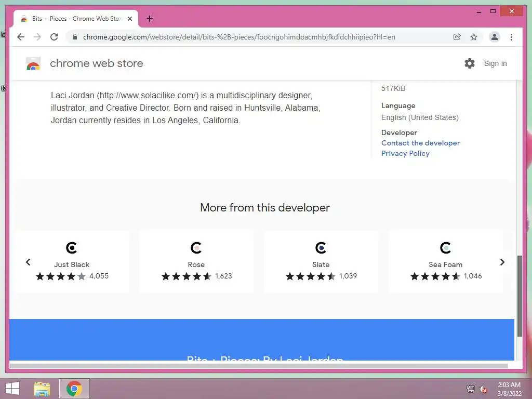
Task: Click the blue Bits + Pieces banner
Action: click(262, 340)
